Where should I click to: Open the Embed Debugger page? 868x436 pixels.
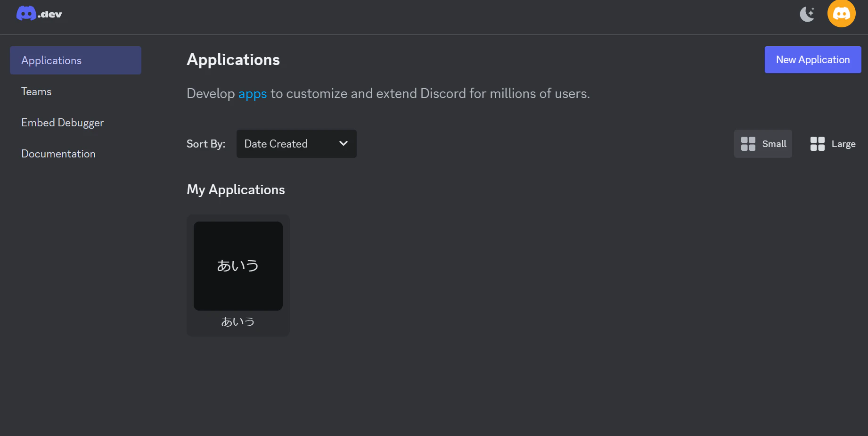pyautogui.click(x=62, y=123)
